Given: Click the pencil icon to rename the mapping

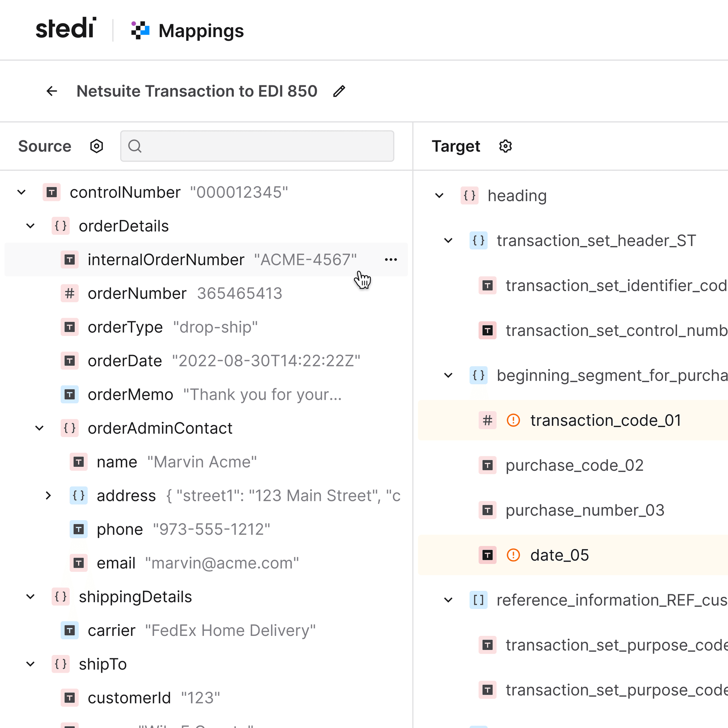Looking at the screenshot, I should click(339, 91).
